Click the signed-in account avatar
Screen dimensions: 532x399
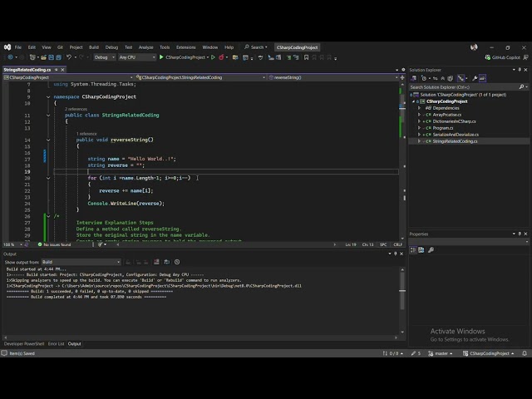[474, 47]
